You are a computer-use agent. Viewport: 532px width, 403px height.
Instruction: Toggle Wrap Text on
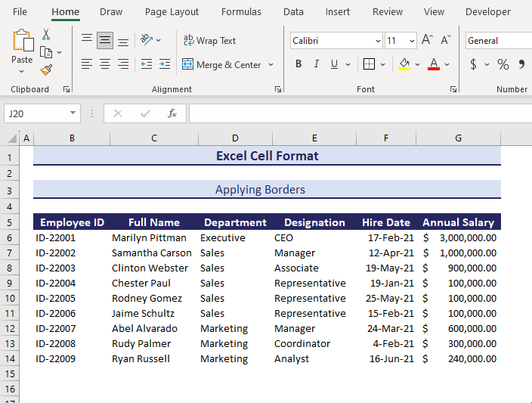(x=209, y=41)
